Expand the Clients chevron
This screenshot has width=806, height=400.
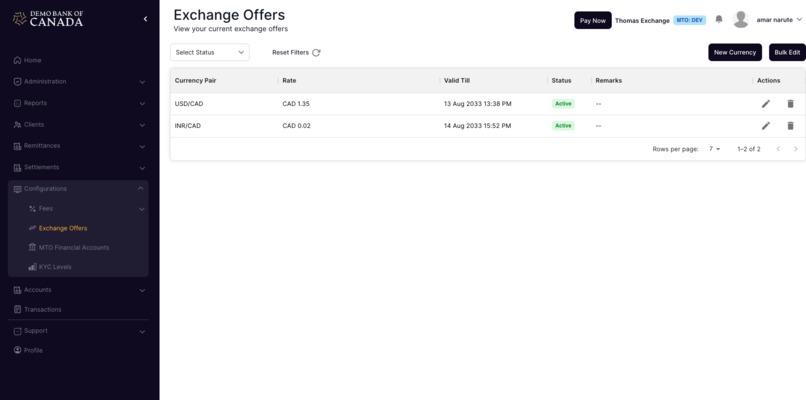pyautogui.click(x=142, y=125)
